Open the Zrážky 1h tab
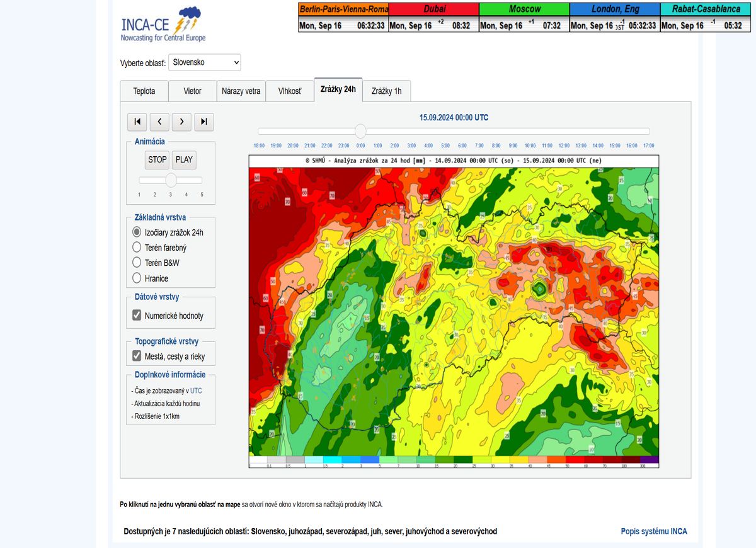This screenshot has width=756, height=548. [386, 91]
